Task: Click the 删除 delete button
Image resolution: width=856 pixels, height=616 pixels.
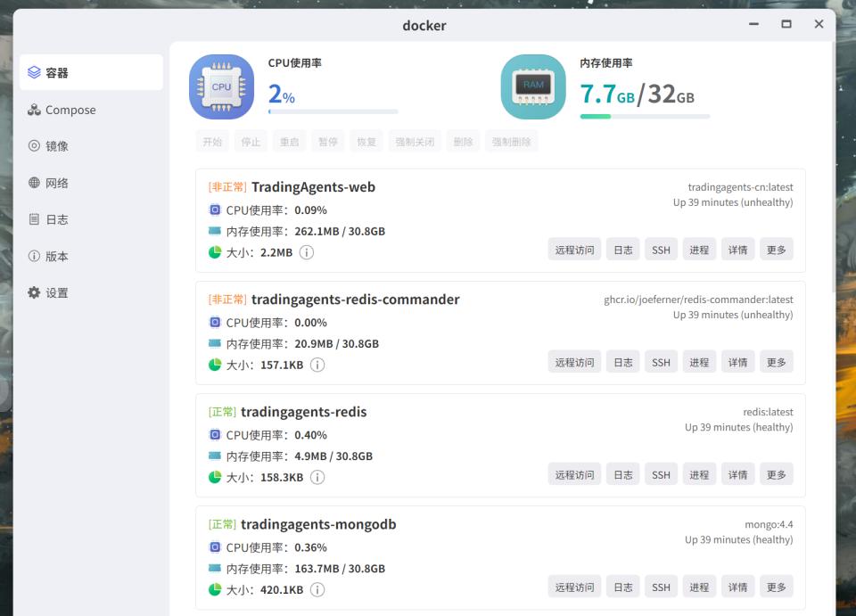Action: click(x=463, y=142)
